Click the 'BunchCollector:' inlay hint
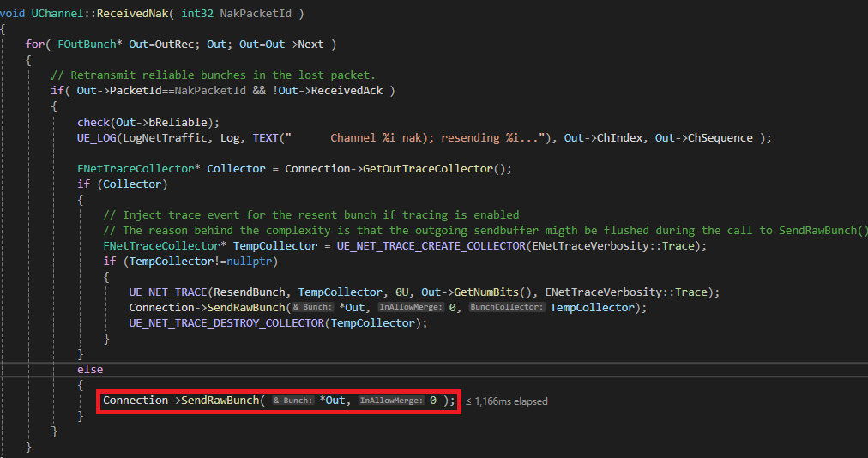The height and width of the screenshot is (458, 868). pos(507,307)
